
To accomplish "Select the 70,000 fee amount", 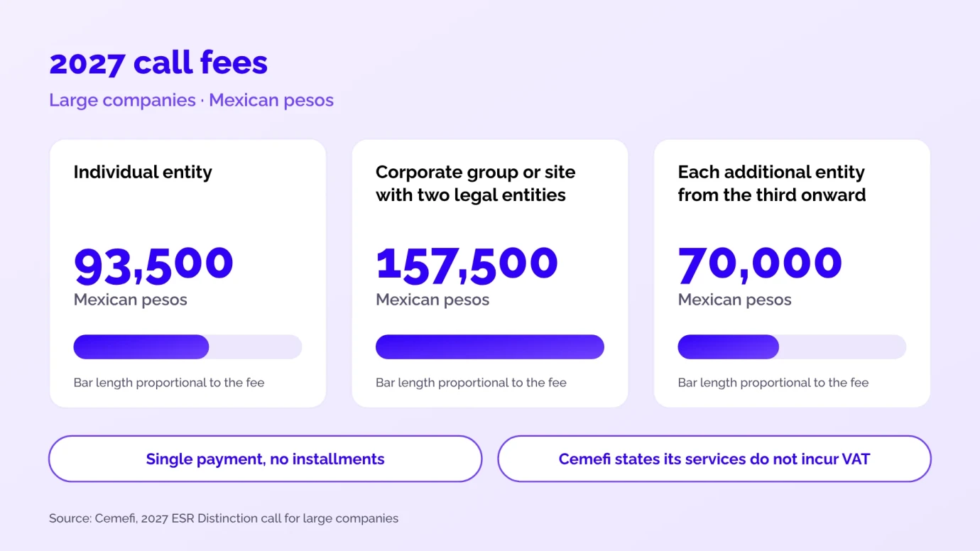I will [x=761, y=265].
